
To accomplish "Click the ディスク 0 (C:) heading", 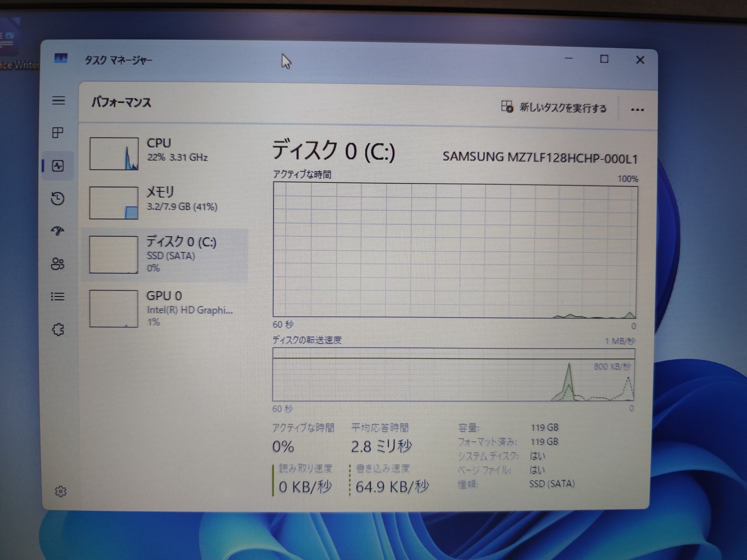I will click(333, 151).
